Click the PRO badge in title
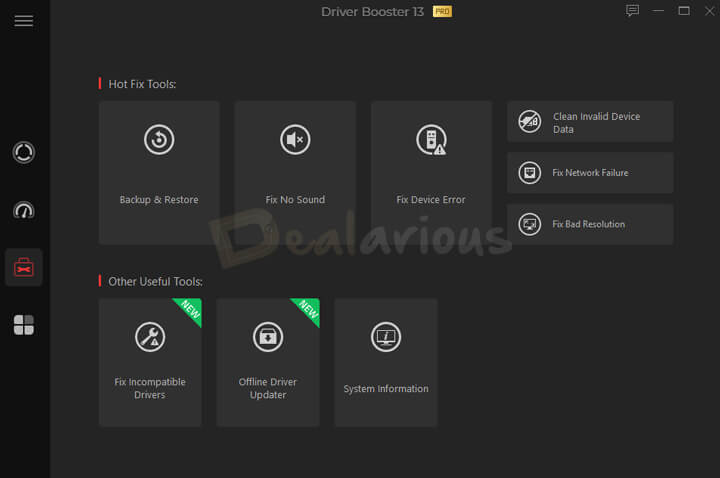 point(442,11)
